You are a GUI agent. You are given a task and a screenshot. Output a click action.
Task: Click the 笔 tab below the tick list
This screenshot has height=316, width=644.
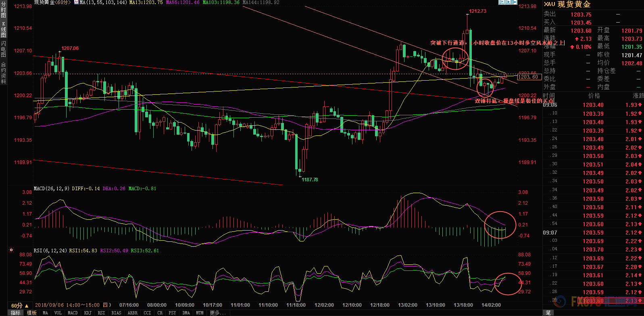tap(548, 313)
